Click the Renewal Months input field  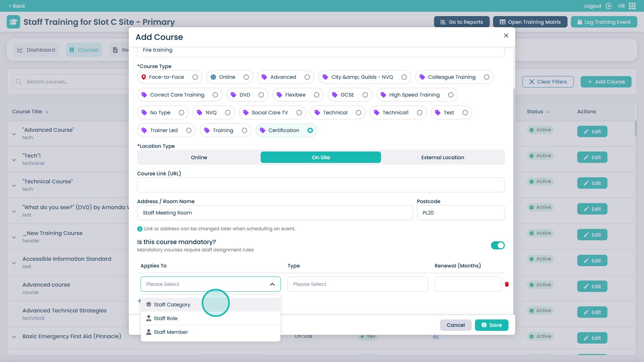click(x=468, y=284)
